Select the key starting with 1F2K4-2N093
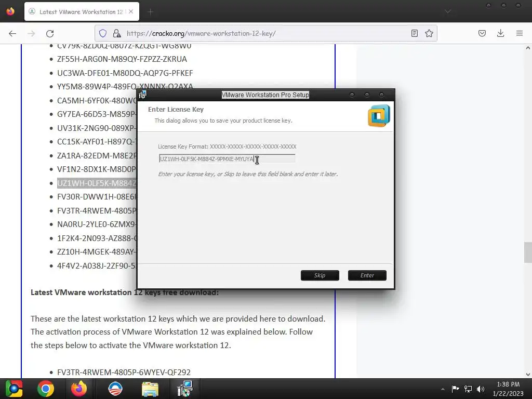 click(x=97, y=238)
